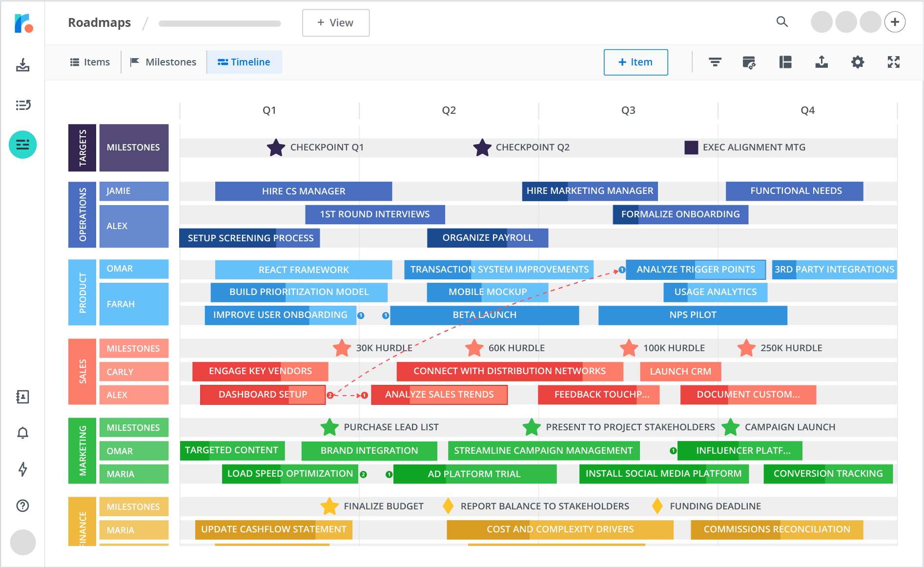Open the + View menu

point(335,22)
